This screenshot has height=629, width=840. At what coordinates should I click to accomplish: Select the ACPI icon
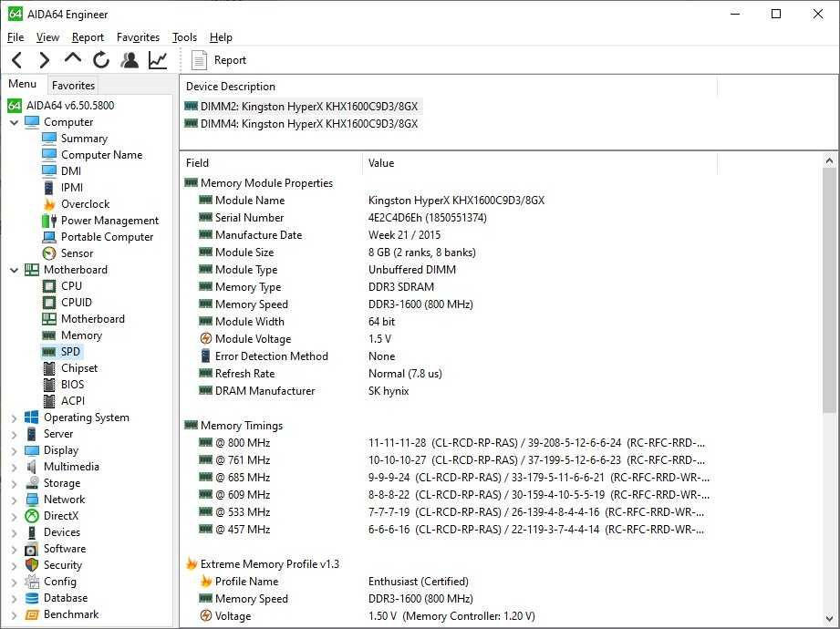49,401
